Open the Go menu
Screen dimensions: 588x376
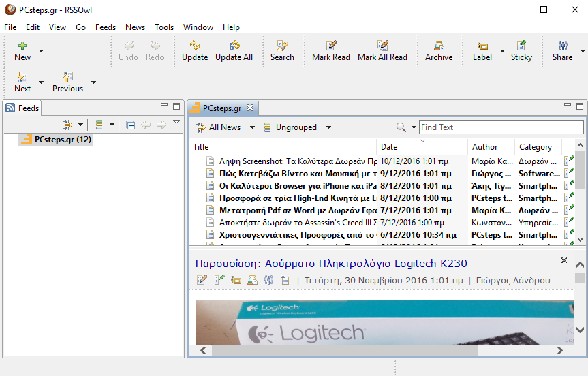point(80,27)
